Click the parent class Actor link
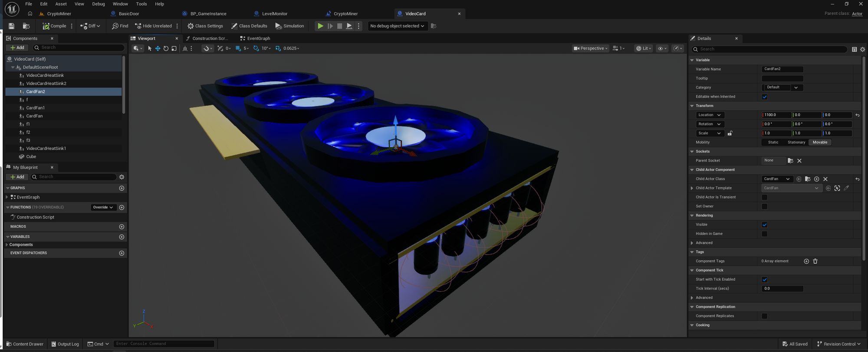868x352 pixels. 857,14
